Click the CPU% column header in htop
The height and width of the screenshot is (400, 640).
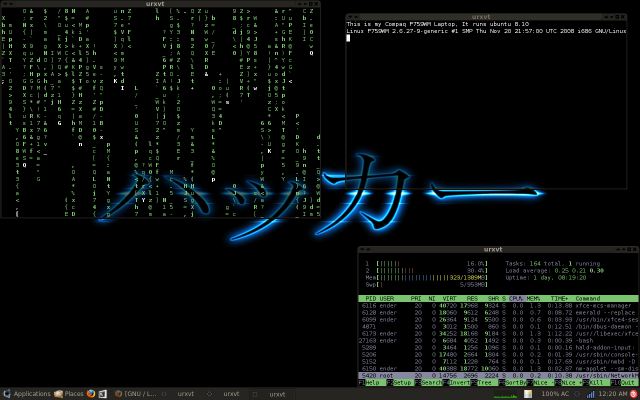516,298
